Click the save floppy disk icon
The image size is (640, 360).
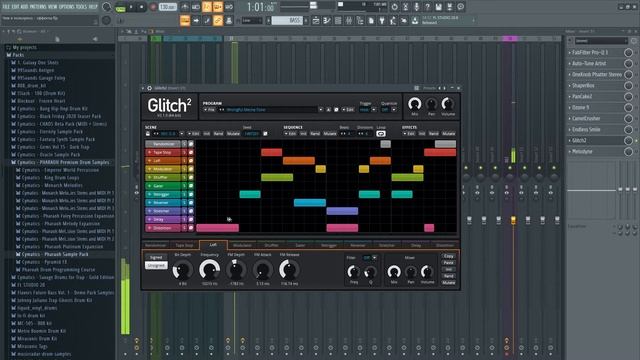[x=438, y=7]
